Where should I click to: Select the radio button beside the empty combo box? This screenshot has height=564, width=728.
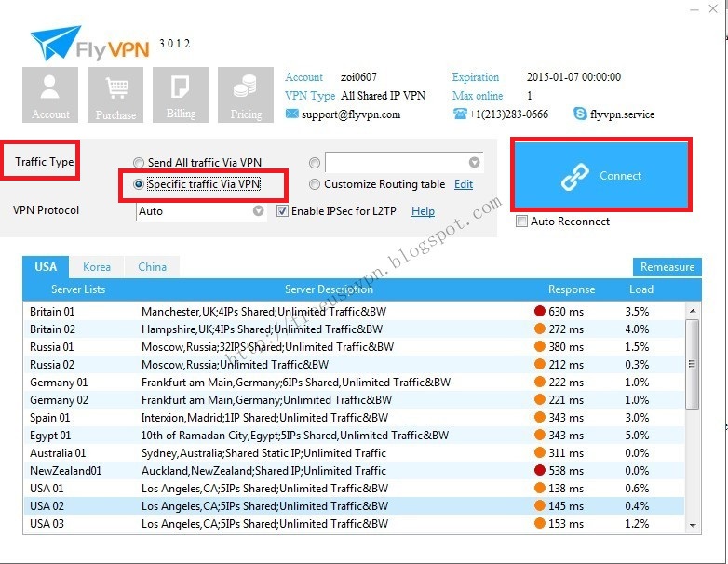315,163
